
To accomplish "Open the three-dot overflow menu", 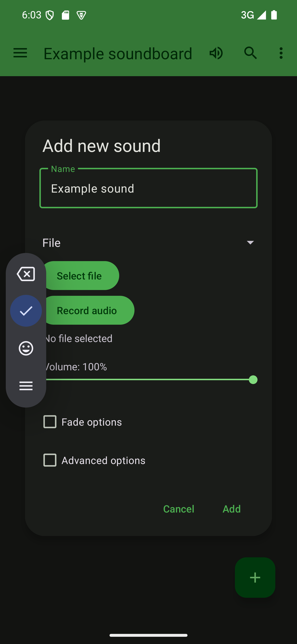I will tap(281, 53).
